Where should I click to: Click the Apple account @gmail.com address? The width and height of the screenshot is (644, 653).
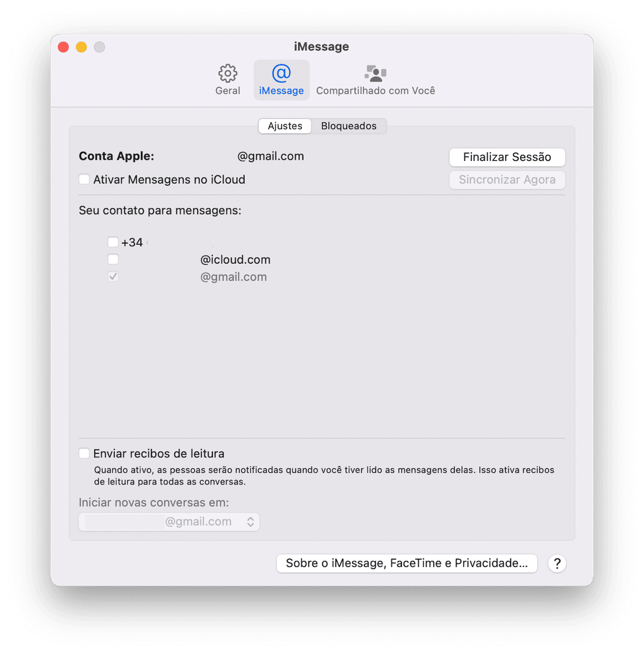(271, 156)
